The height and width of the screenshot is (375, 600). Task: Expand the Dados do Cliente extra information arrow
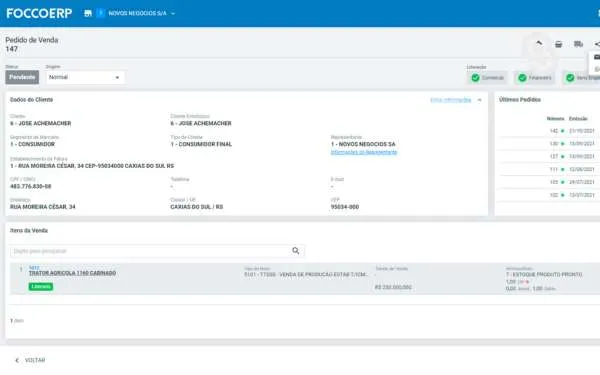479,100
